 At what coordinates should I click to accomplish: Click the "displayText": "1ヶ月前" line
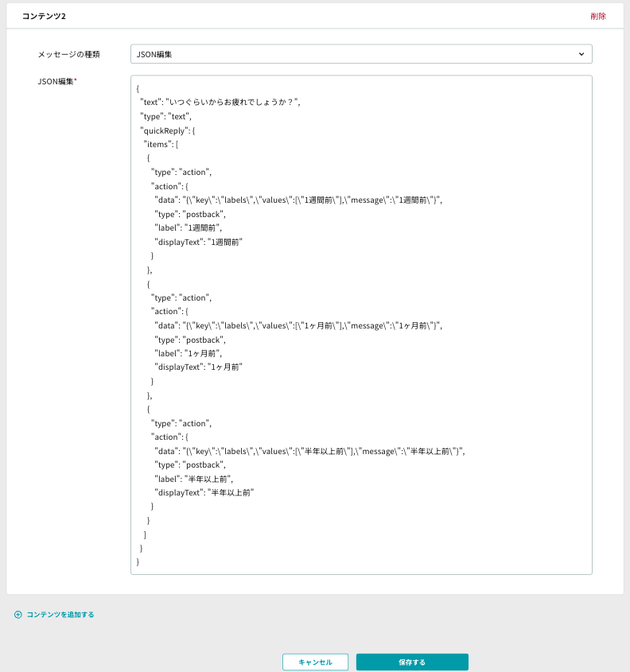pyautogui.click(x=198, y=367)
